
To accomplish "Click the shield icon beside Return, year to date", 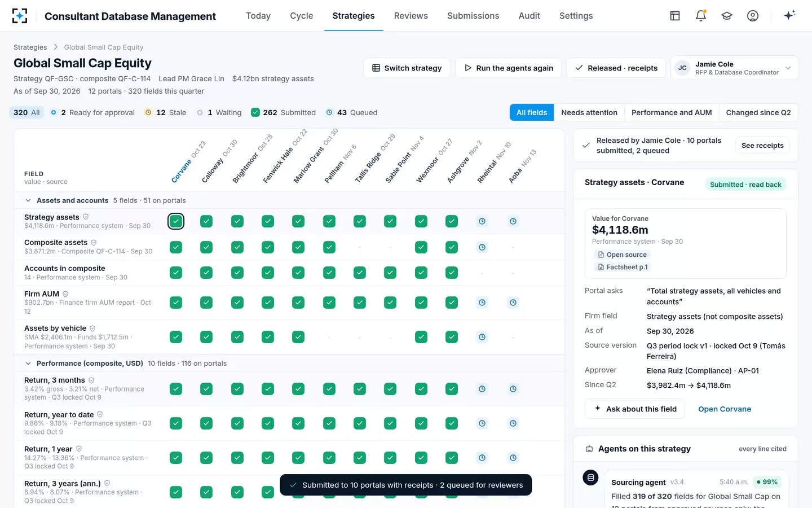I will click(x=100, y=414).
